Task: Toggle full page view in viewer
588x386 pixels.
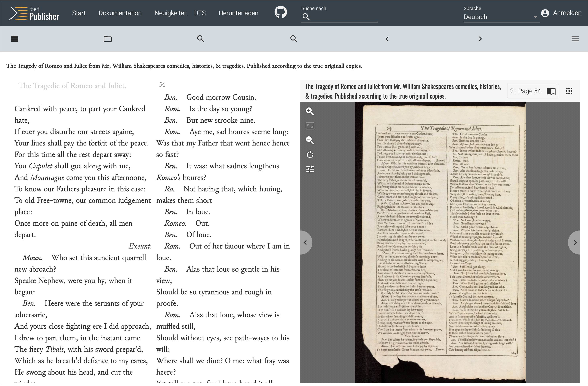Action: tap(310, 126)
